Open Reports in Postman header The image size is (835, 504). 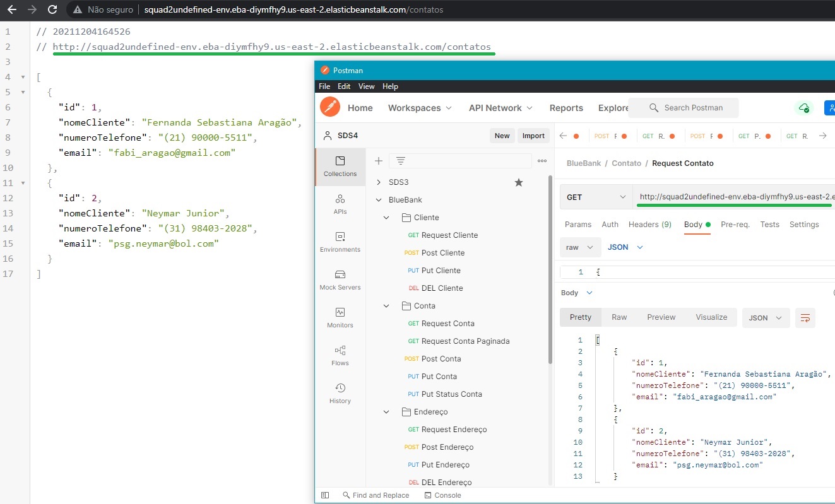(566, 108)
